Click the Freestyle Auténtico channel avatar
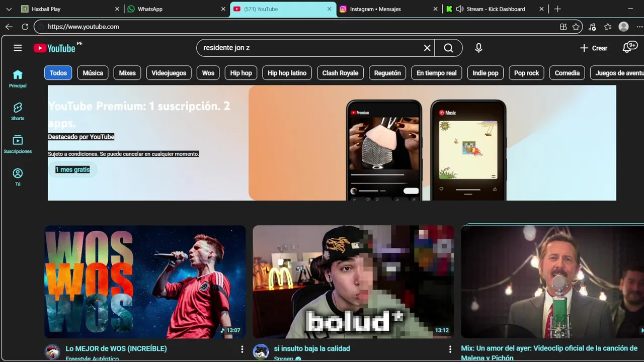 [x=53, y=352]
